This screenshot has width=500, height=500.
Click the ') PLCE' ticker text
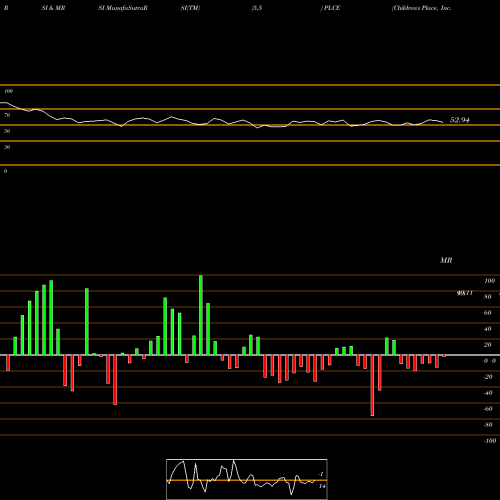tap(331, 8)
